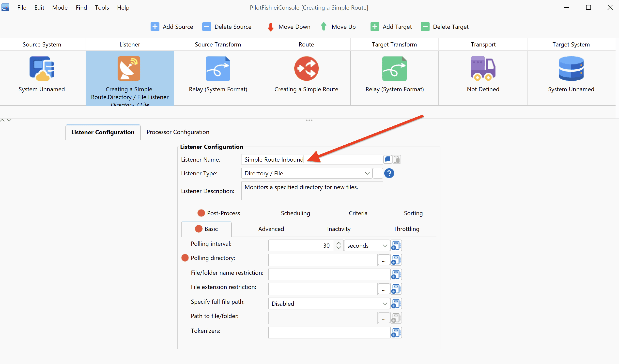Open the Specify full file path dropdown
The image size is (619, 364).
(329, 303)
